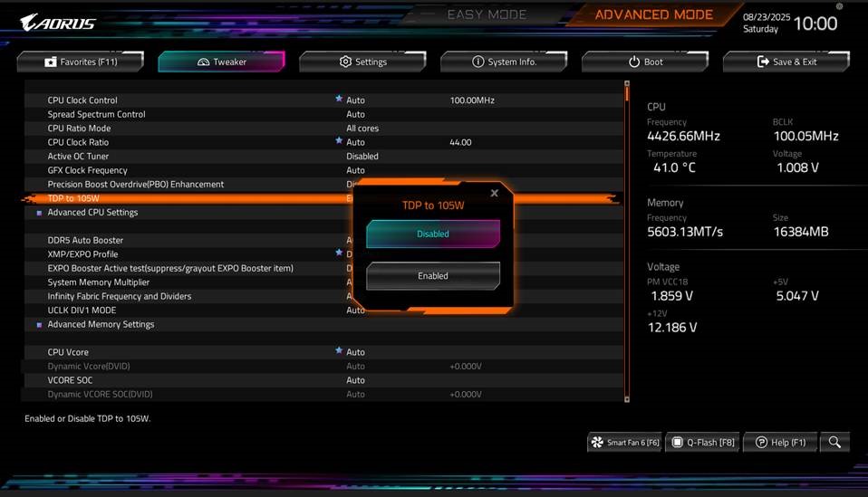Open Smart Fan 6 via fan icon

tap(624, 443)
